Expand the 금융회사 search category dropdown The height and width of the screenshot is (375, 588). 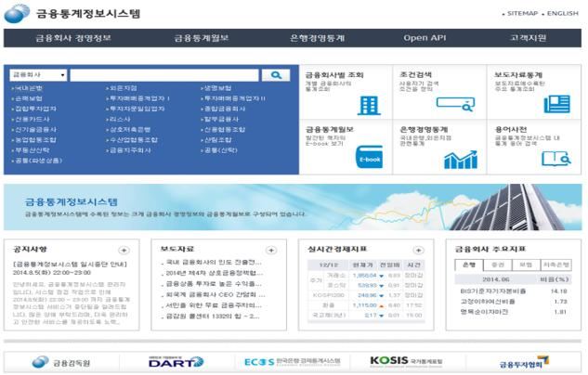(x=38, y=74)
